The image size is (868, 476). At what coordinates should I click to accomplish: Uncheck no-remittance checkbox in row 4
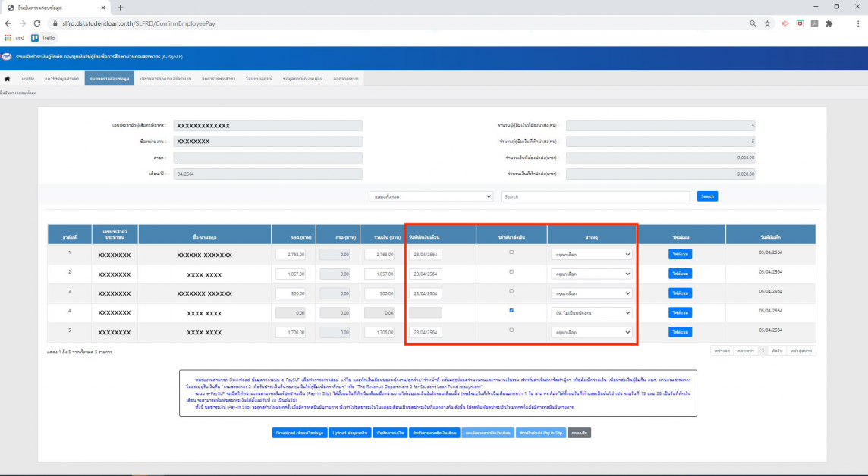pyautogui.click(x=511, y=310)
